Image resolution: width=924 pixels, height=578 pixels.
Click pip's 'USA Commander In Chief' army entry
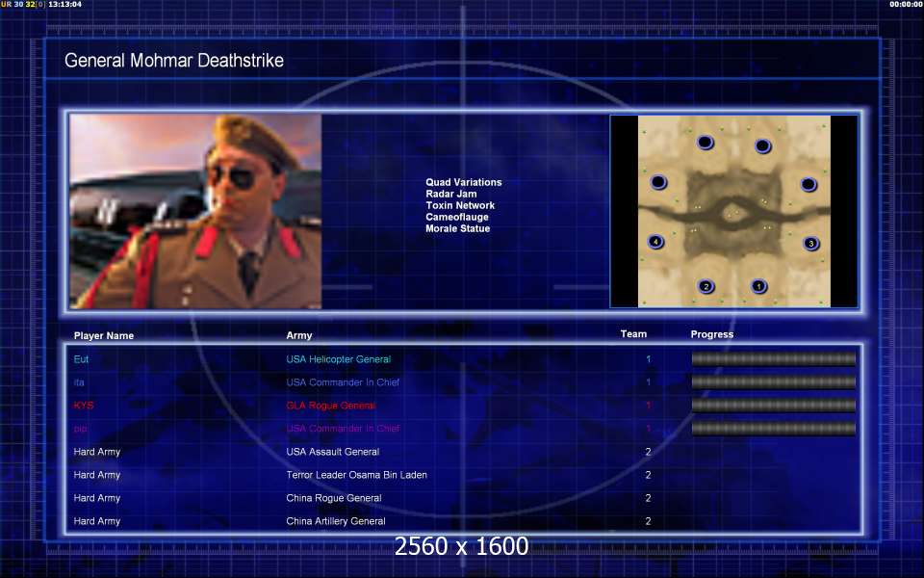343,428
